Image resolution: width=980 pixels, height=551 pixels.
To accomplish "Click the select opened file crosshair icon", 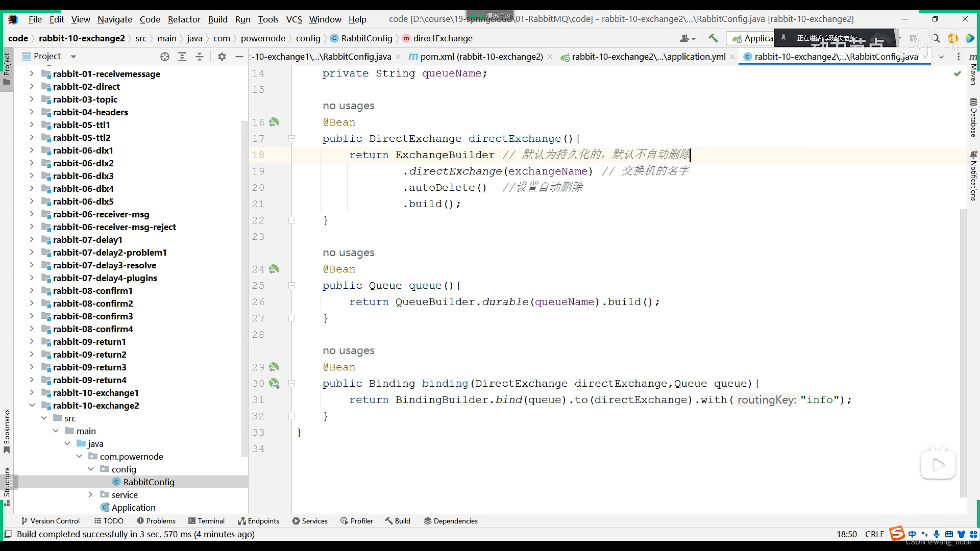I will [x=164, y=57].
